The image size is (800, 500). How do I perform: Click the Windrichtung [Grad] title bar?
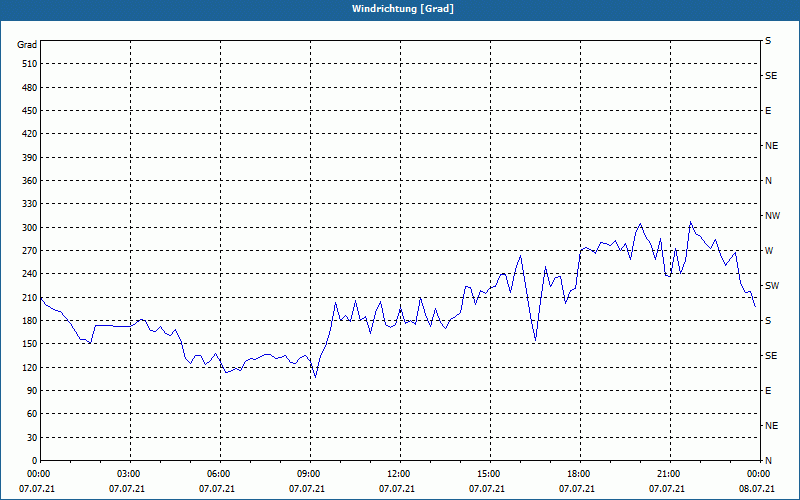coord(400,9)
